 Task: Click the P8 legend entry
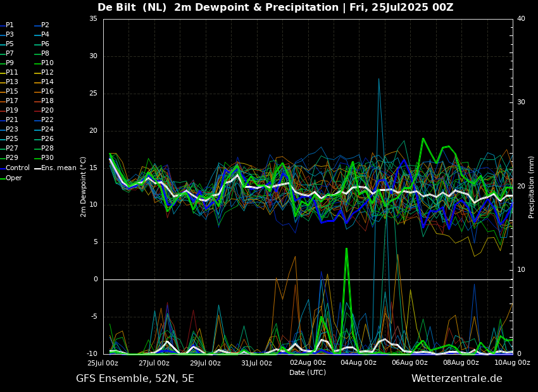46,54
